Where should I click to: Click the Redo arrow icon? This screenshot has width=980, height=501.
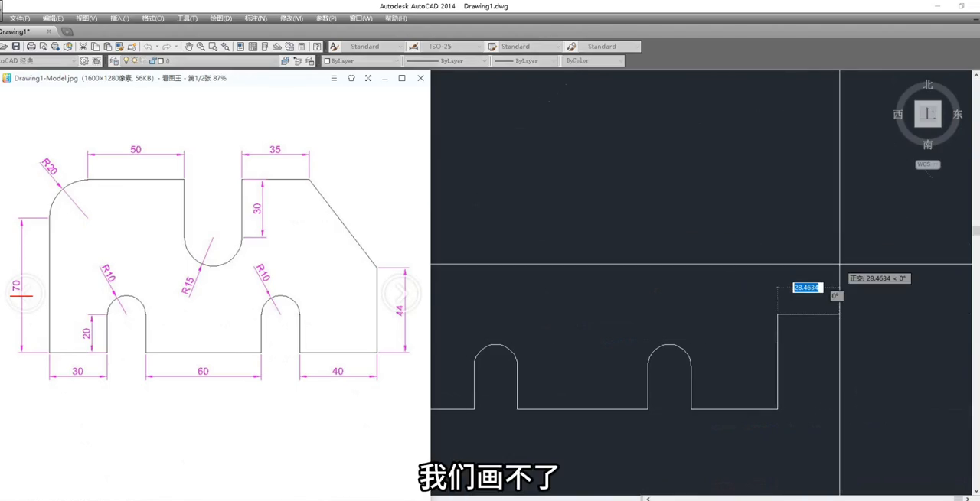tap(166, 47)
